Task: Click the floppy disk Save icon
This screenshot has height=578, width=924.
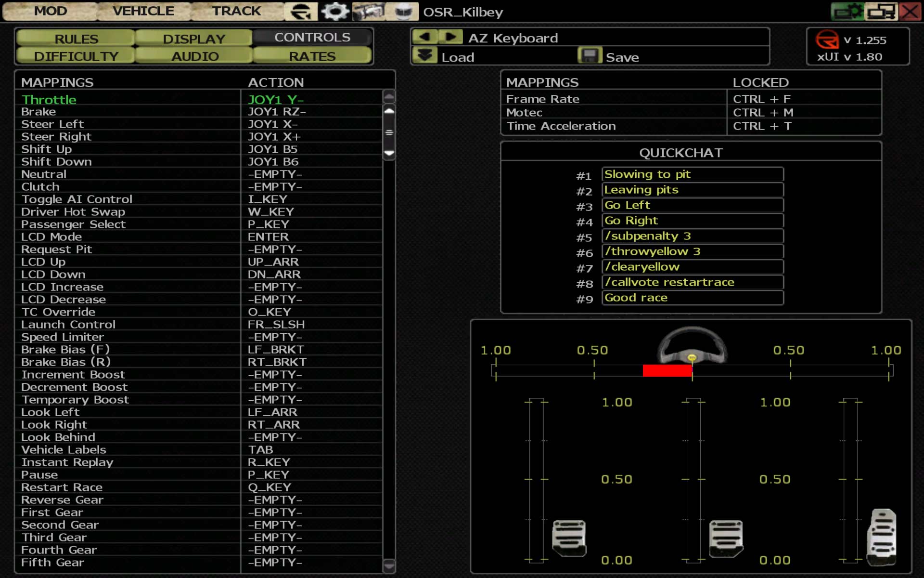Action: click(590, 56)
